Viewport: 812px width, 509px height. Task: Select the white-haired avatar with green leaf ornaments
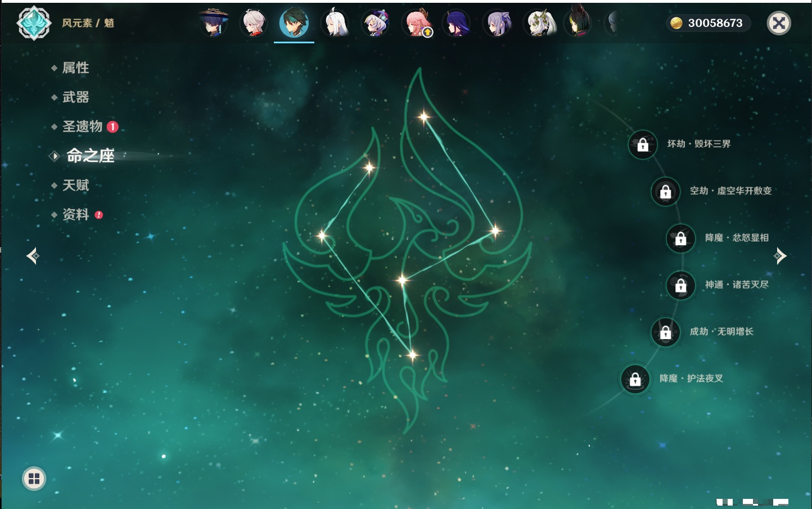pyautogui.click(x=539, y=23)
